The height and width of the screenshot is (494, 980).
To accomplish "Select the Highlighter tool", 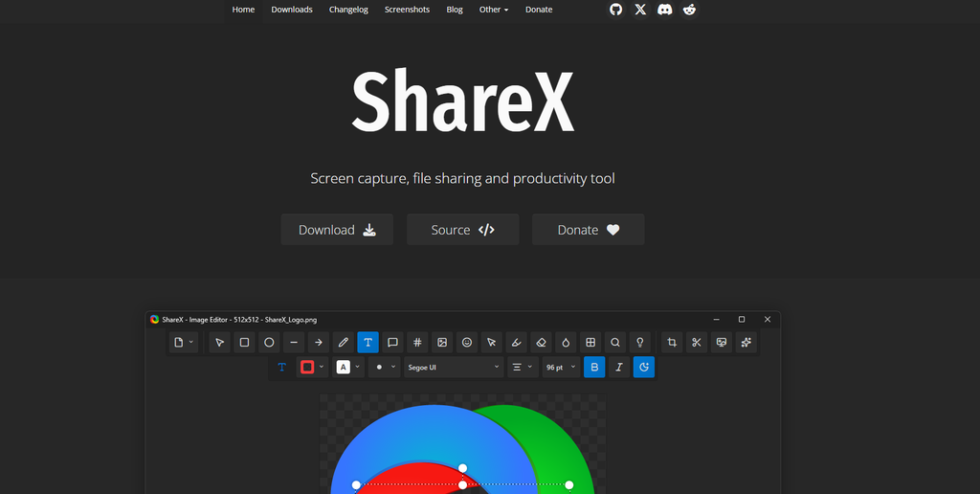I will coord(516,342).
